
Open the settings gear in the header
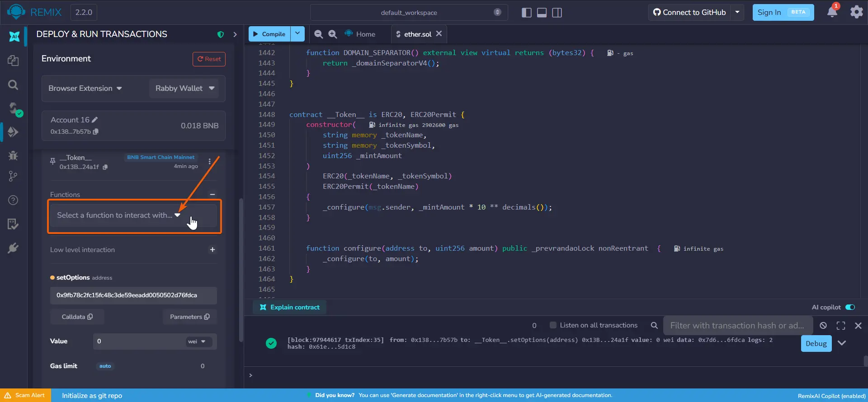[856, 12]
